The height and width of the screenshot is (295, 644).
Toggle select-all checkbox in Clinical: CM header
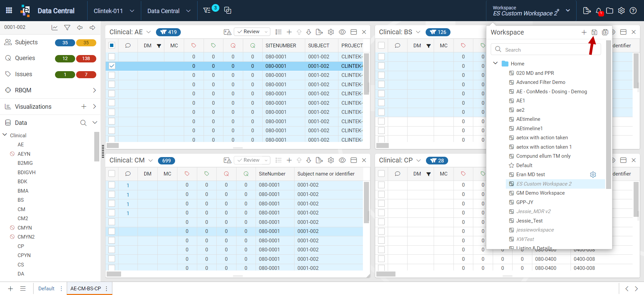[112, 174]
